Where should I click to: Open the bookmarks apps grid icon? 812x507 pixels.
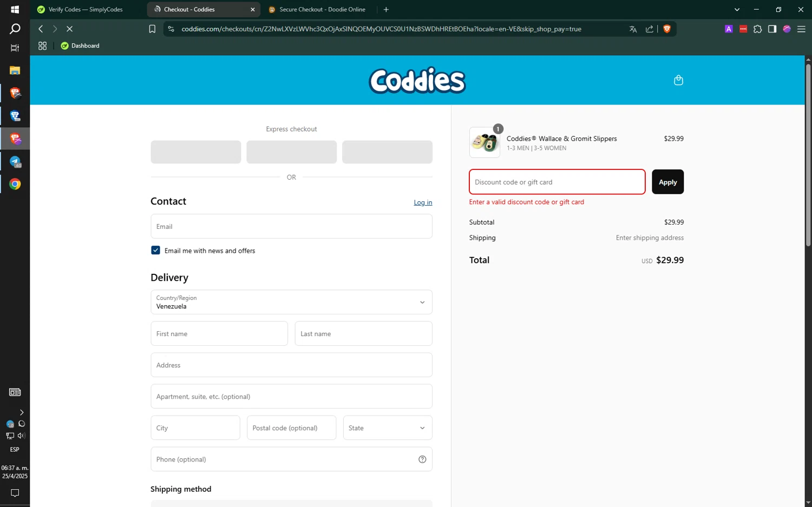click(42, 46)
